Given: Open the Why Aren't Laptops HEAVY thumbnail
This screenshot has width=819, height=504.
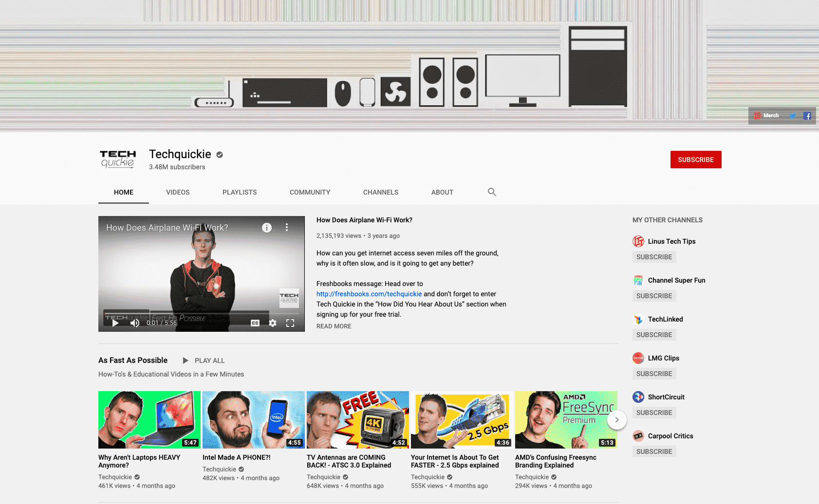Looking at the screenshot, I should [x=149, y=420].
